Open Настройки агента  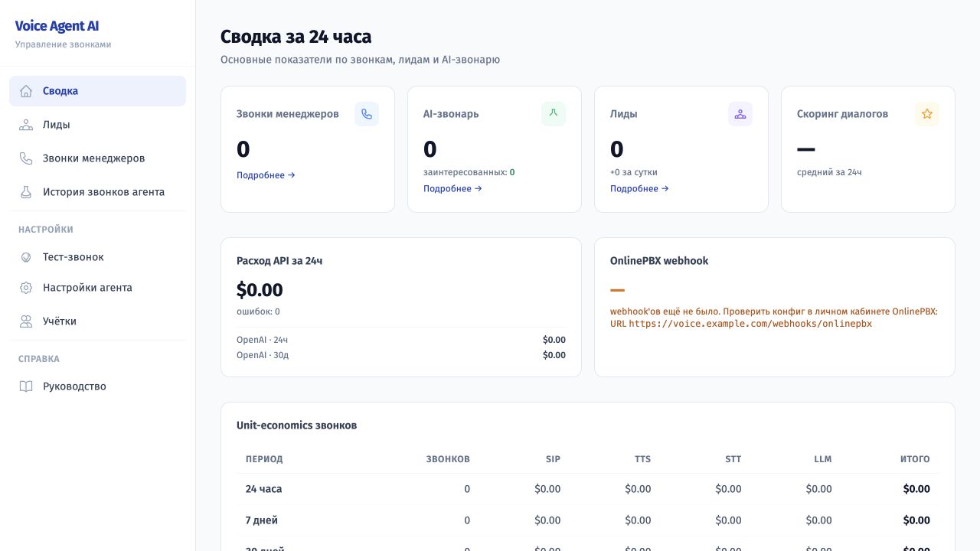97,288
